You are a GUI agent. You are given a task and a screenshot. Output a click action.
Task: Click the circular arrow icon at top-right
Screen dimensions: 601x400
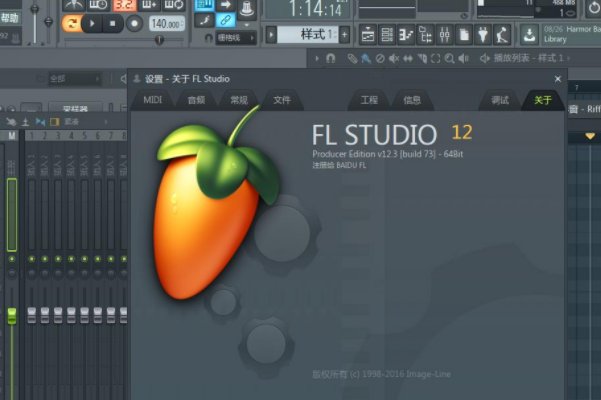594,8
